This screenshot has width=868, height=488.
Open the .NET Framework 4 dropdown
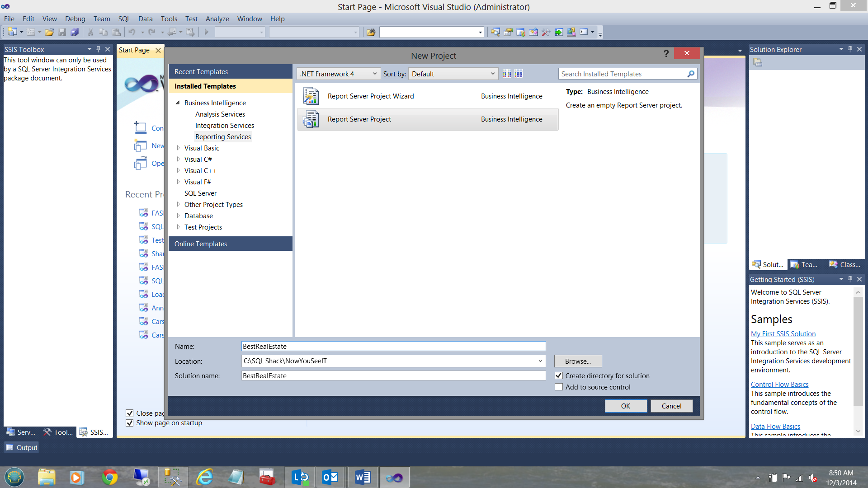(x=338, y=74)
